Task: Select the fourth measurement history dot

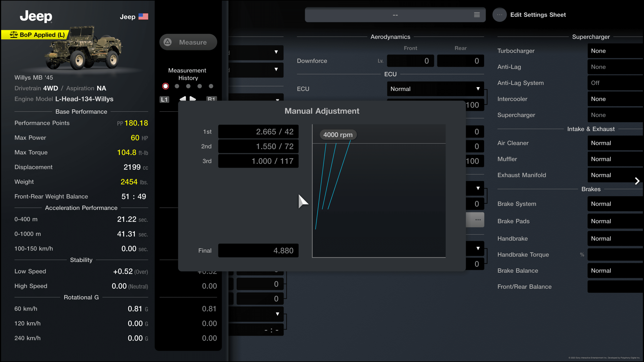Action: click(x=200, y=86)
